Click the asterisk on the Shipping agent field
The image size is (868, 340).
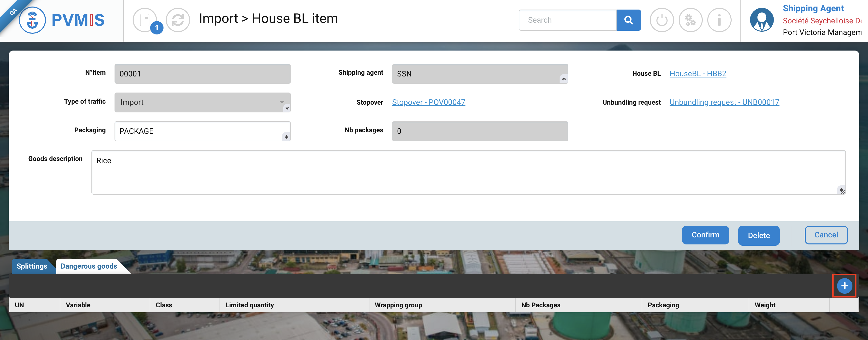tap(564, 79)
